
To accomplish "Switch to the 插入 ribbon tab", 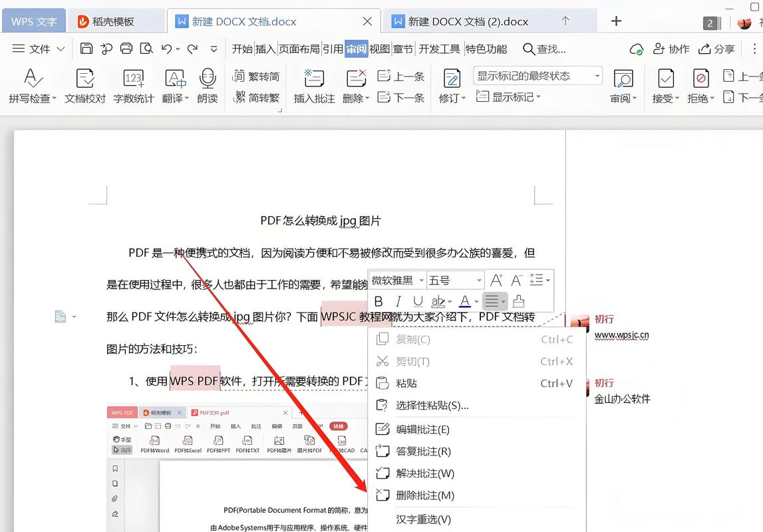I will click(265, 49).
